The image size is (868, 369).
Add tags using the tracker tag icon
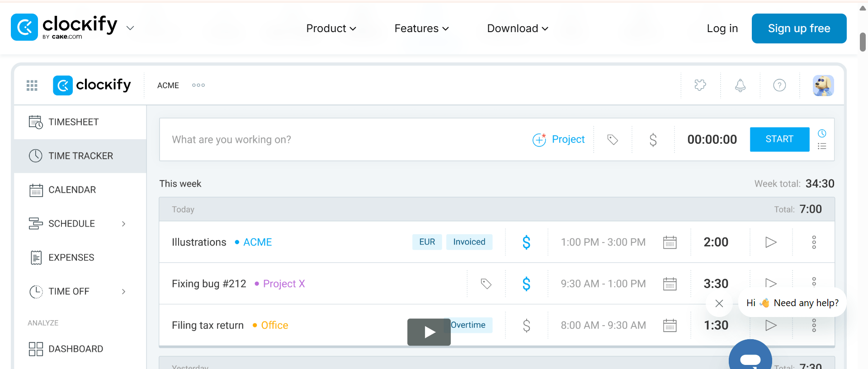tap(613, 140)
